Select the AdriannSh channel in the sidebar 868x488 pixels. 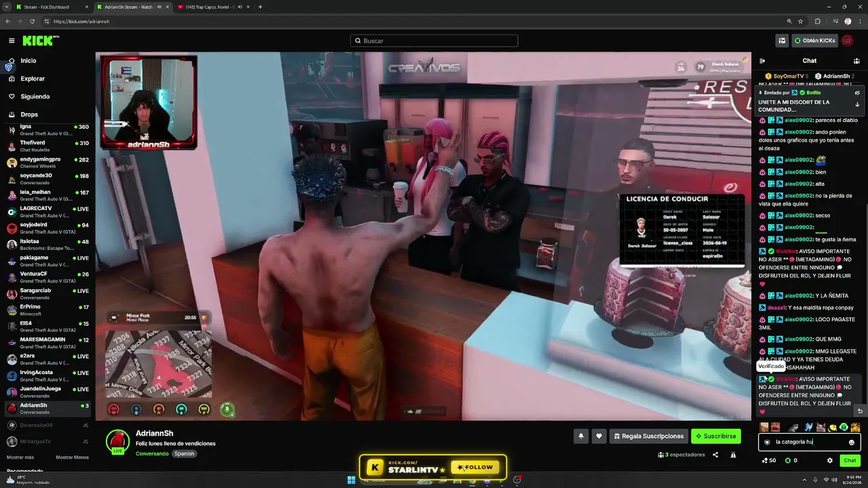47,408
